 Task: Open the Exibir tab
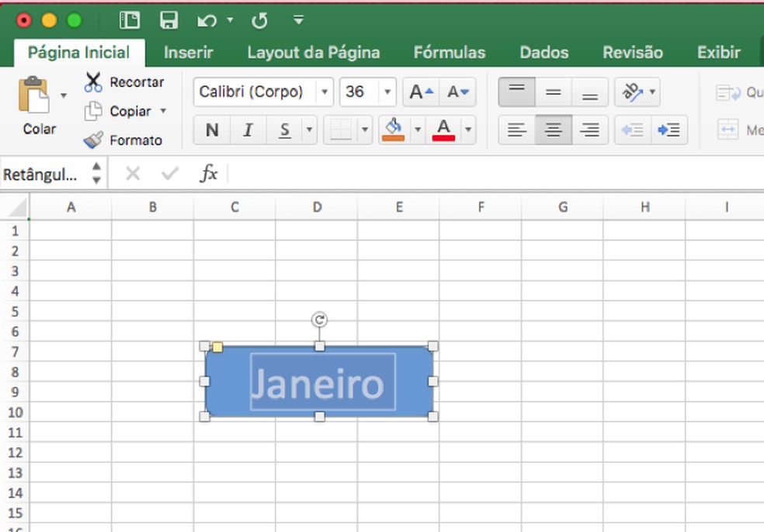click(719, 53)
